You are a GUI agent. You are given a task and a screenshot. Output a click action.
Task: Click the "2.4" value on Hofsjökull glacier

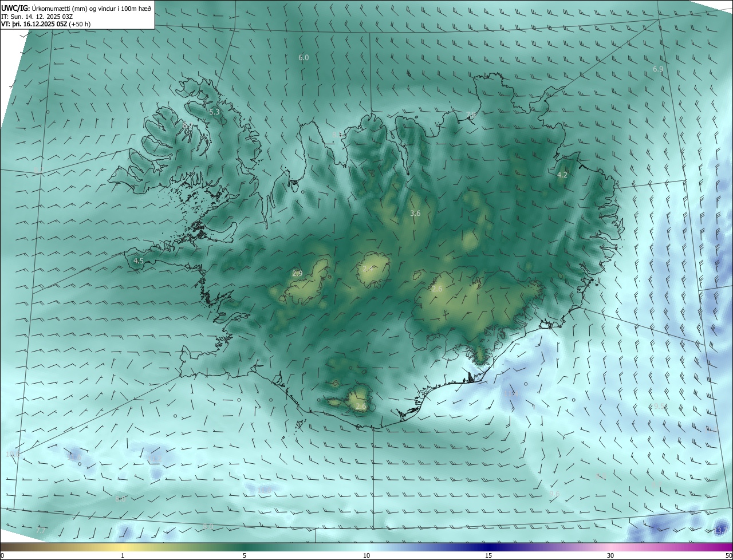click(x=368, y=269)
